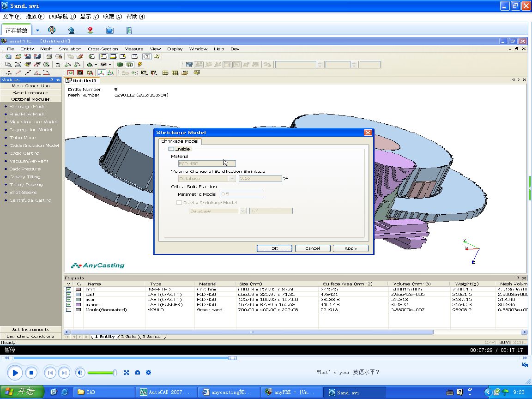Click the next track button
Viewport: 532px width, 399px height.
(x=64, y=373)
